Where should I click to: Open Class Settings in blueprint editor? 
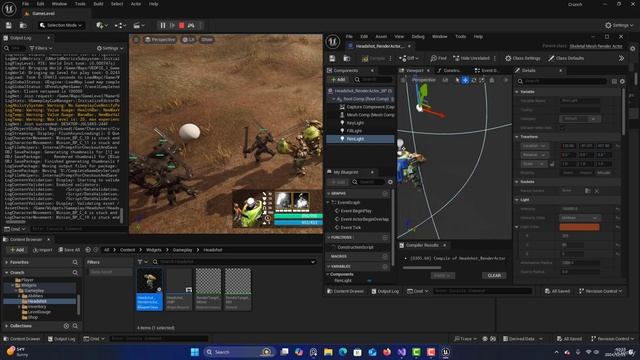(x=522, y=58)
